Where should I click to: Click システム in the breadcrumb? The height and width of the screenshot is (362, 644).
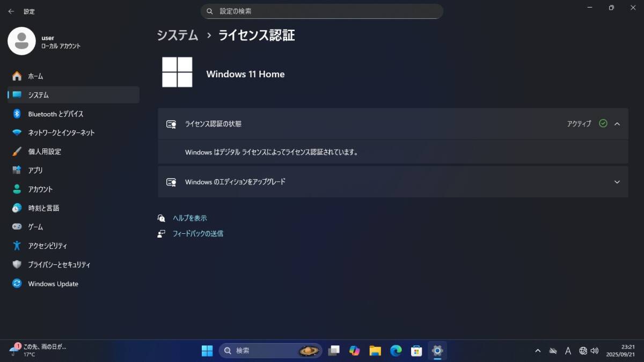(x=178, y=35)
